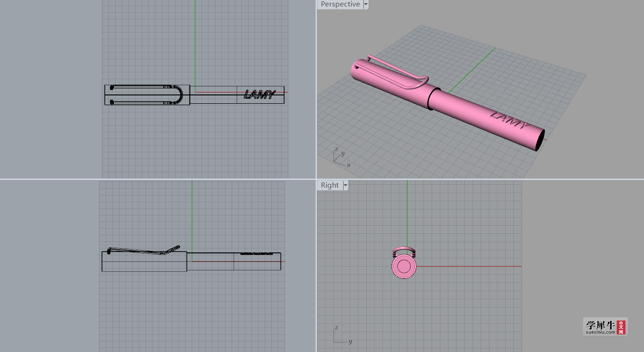This screenshot has height=352, width=644.
Task: Open the Right viewport dropdown arrow
Action: click(x=345, y=185)
